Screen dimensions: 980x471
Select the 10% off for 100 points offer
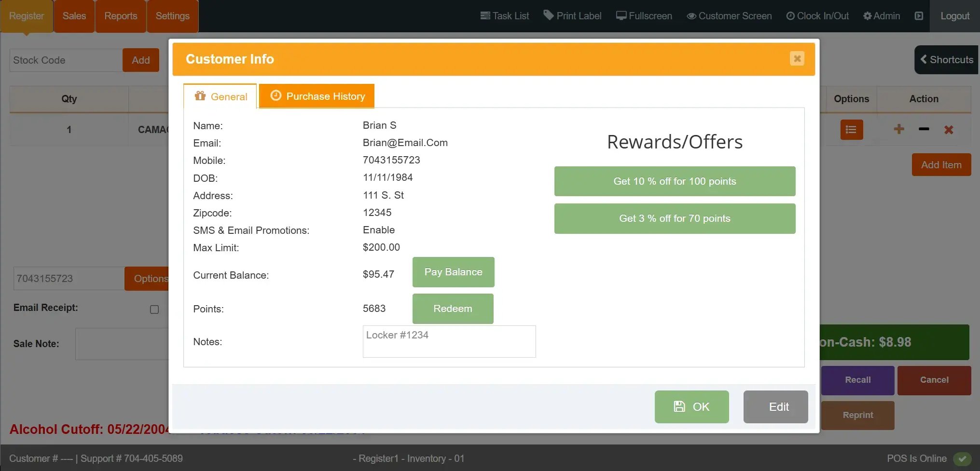click(x=675, y=181)
